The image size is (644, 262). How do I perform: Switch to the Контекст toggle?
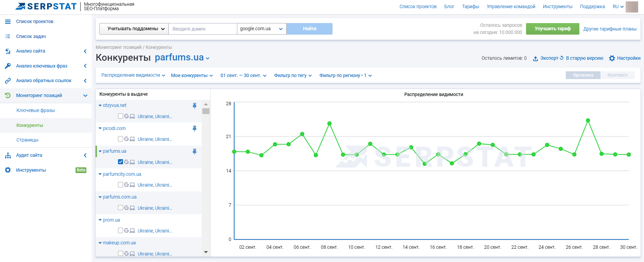coord(617,75)
